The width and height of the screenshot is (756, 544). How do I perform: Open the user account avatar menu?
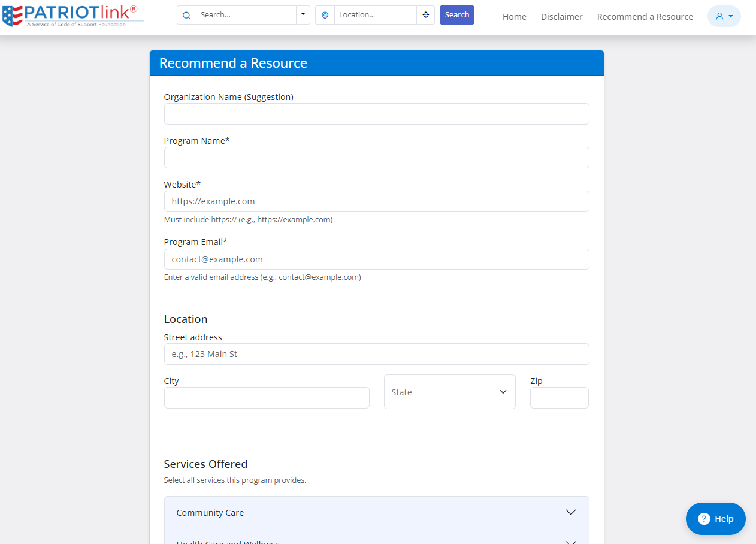(724, 16)
